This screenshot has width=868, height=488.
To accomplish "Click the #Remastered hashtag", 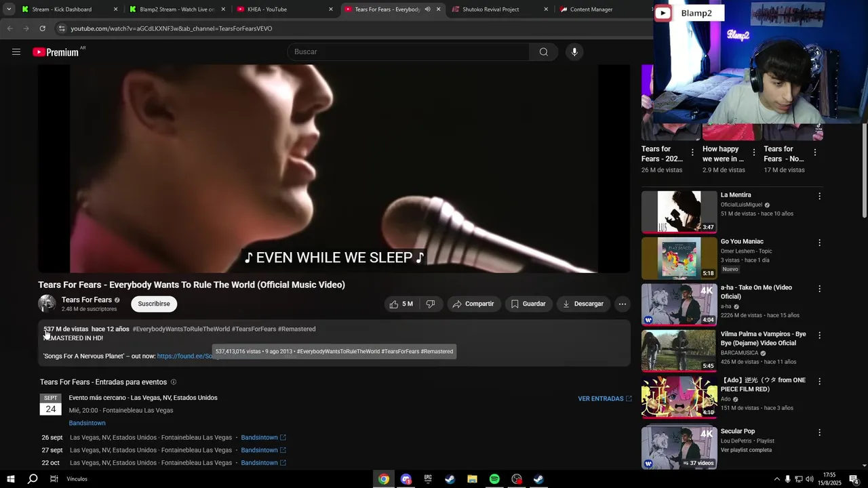I will (297, 329).
